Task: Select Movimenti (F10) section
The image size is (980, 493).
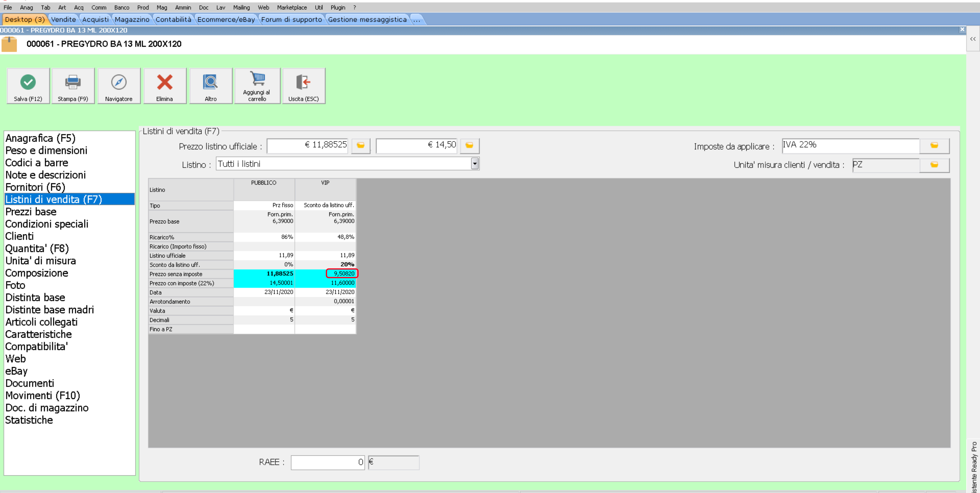Action: 70,395
